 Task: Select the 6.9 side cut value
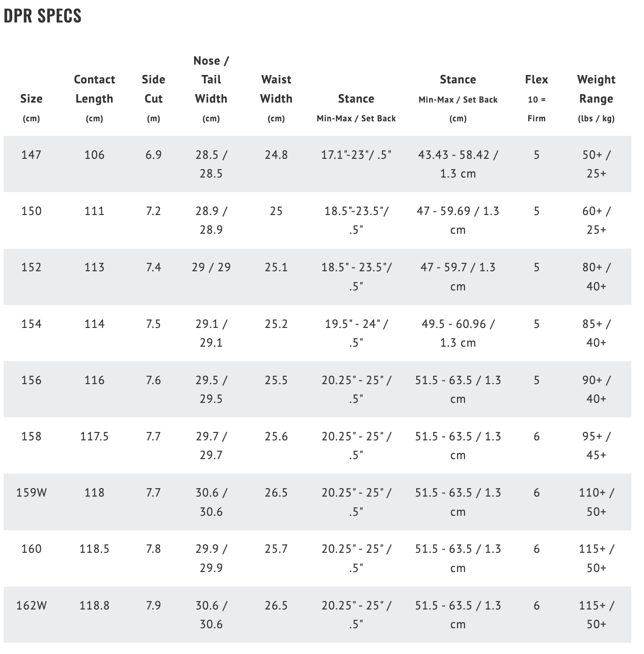tap(153, 155)
